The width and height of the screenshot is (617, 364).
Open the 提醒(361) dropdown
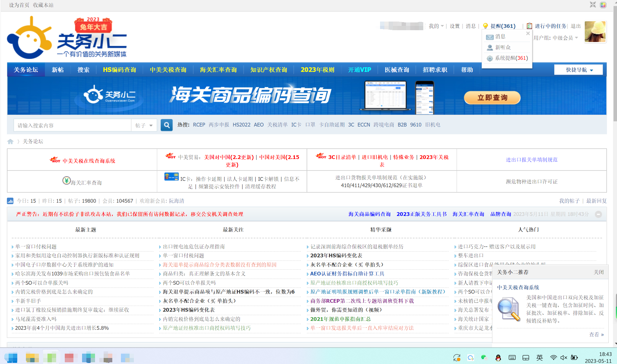[503, 26]
